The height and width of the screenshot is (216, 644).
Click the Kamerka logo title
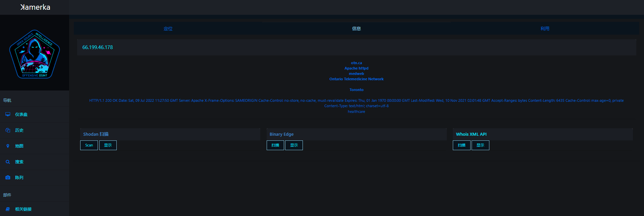click(x=35, y=7)
